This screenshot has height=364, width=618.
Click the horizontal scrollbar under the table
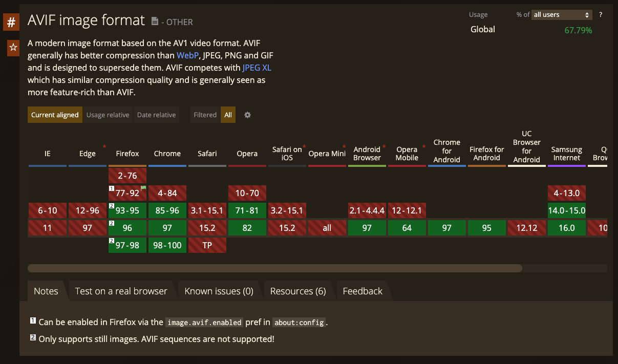click(x=275, y=268)
